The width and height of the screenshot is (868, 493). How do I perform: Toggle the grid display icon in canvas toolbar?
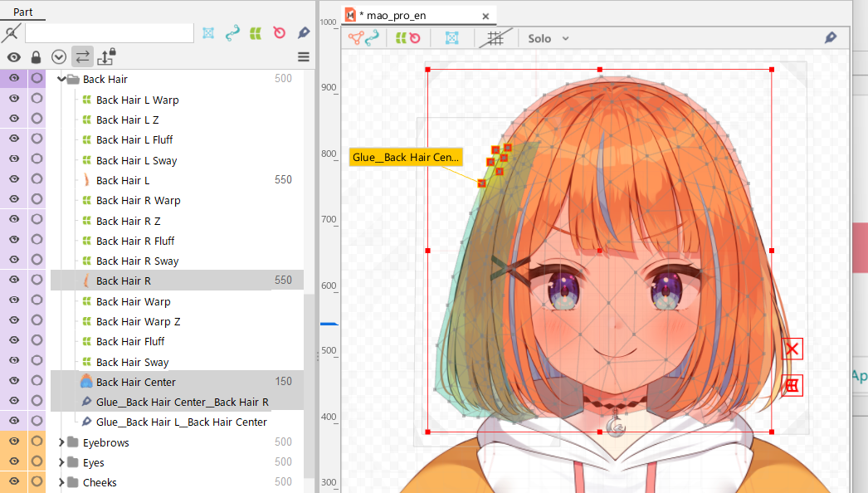click(495, 38)
